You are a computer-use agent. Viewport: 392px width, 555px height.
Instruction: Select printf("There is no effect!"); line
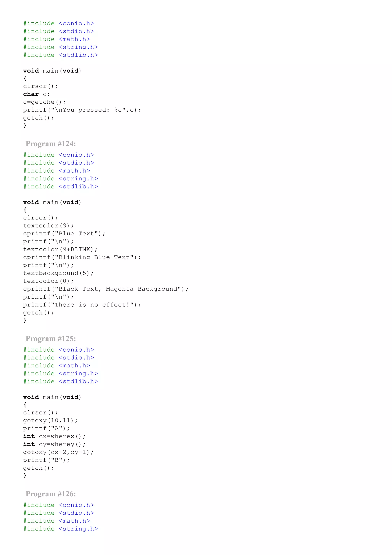82,305
